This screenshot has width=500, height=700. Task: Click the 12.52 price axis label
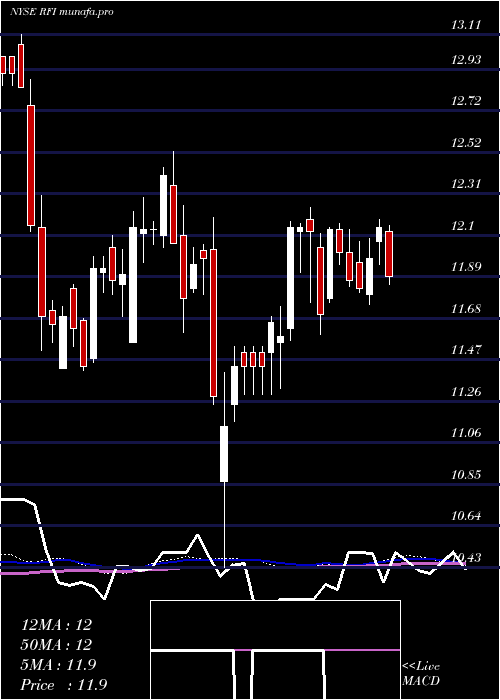coord(466,143)
